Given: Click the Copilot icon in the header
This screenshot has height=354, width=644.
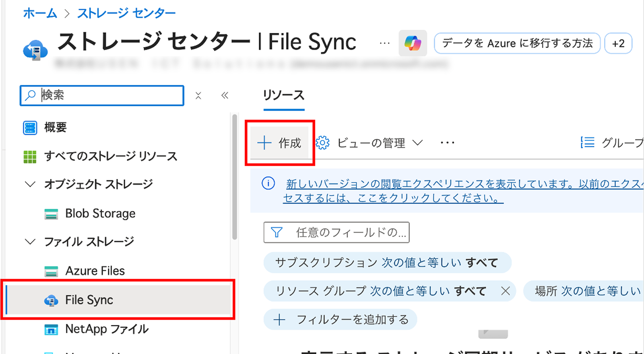Looking at the screenshot, I should [x=413, y=43].
